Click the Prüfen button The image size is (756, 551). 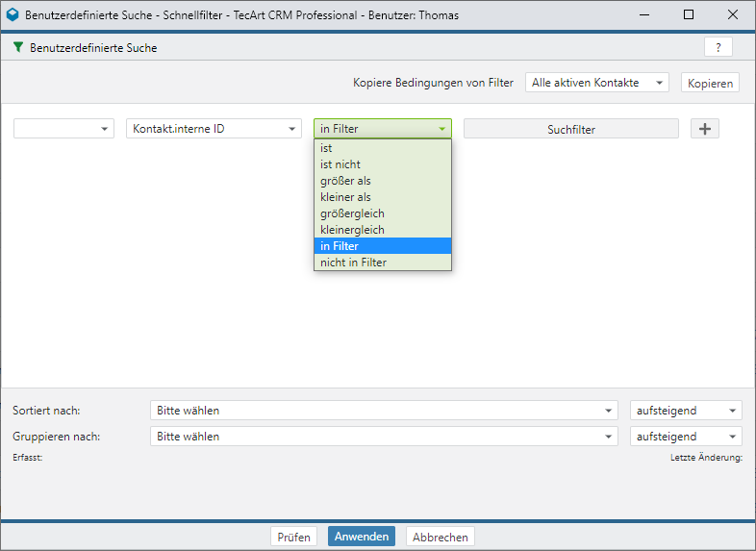pyautogui.click(x=293, y=537)
